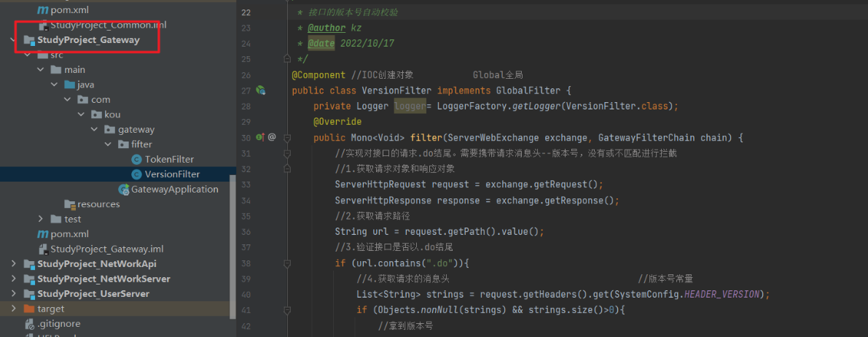Collapse the com package node
The image size is (868, 337).
click(x=67, y=100)
